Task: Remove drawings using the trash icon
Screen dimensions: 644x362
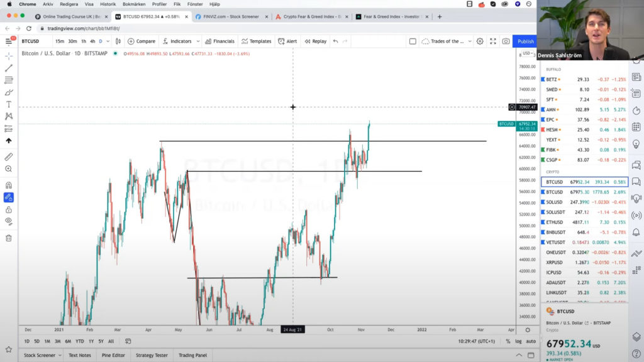Action: click(x=9, y=238)
